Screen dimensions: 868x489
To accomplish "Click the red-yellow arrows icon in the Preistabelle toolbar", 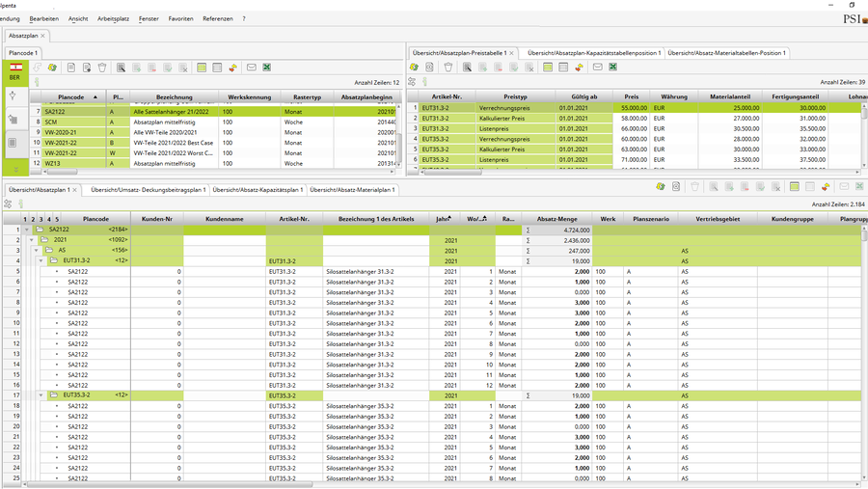I will 579,67.
